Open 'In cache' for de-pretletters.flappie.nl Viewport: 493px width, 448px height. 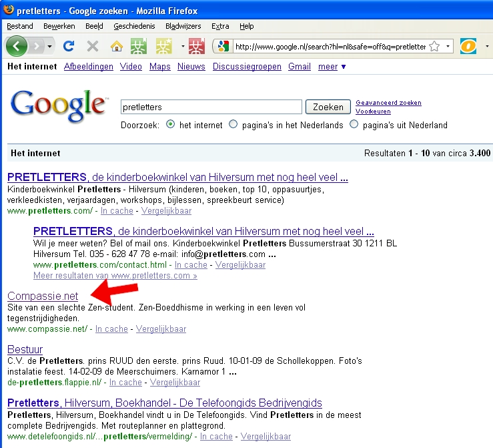(125, 383)
